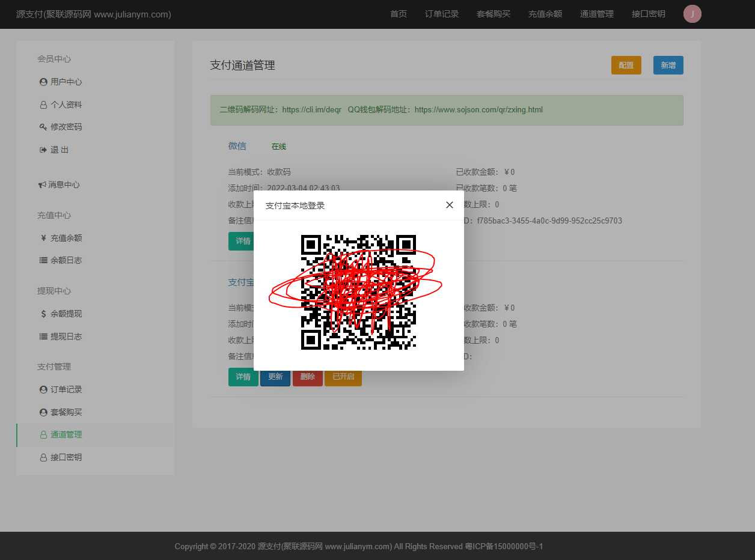
Task: Click the sidebar 订单记录 user-circle icon
Action: click(43, 389)
